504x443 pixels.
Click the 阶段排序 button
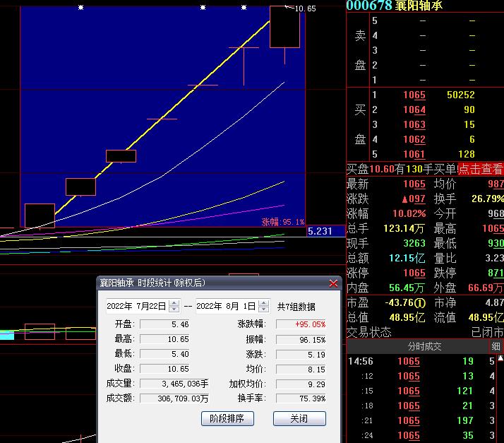227,418
